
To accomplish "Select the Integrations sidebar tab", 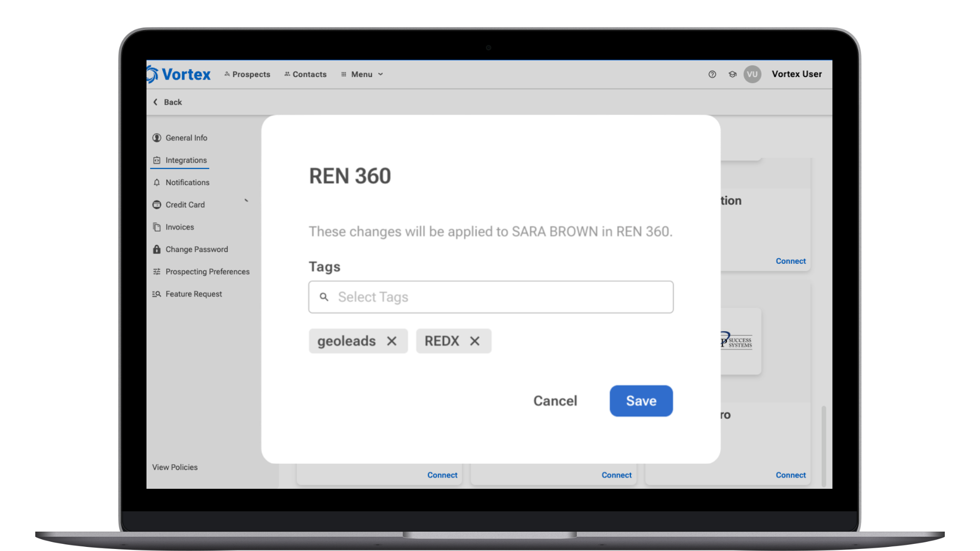I will click(x=180, y=160).
